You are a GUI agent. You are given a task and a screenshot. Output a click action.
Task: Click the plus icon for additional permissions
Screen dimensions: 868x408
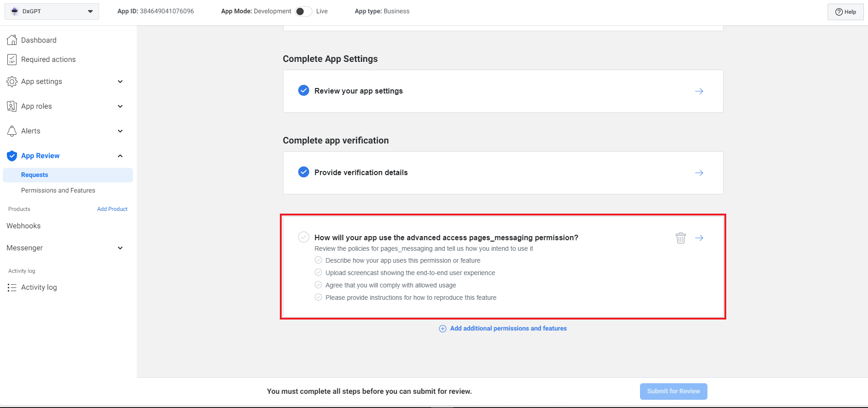tap(442, 329)
